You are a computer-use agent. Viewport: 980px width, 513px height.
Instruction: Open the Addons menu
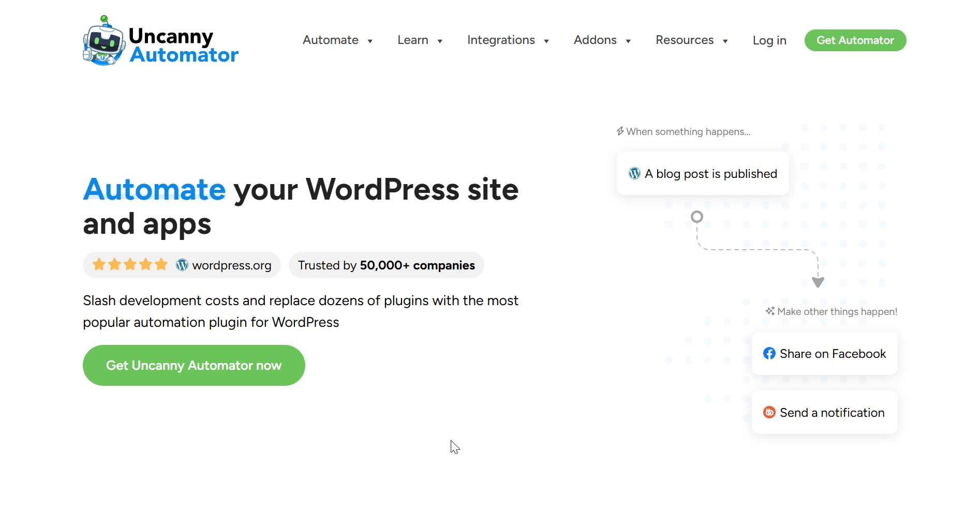(595, 40)
